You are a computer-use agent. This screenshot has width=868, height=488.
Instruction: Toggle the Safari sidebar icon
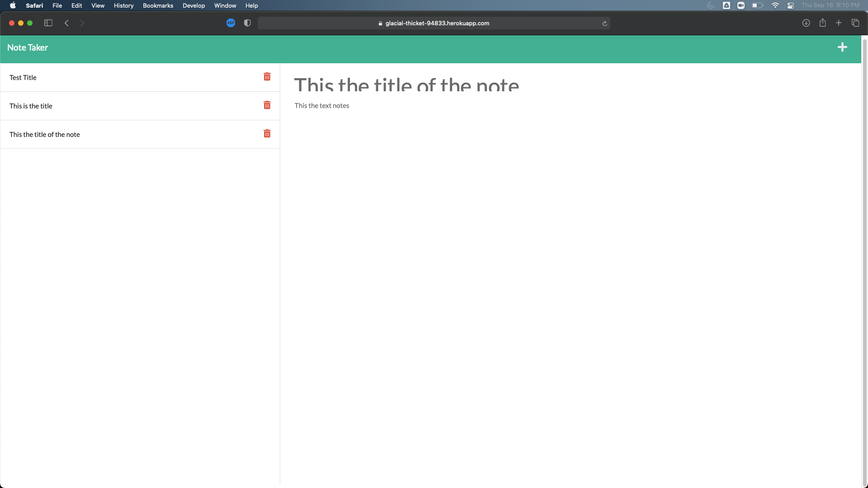click(x=48, y=23)
